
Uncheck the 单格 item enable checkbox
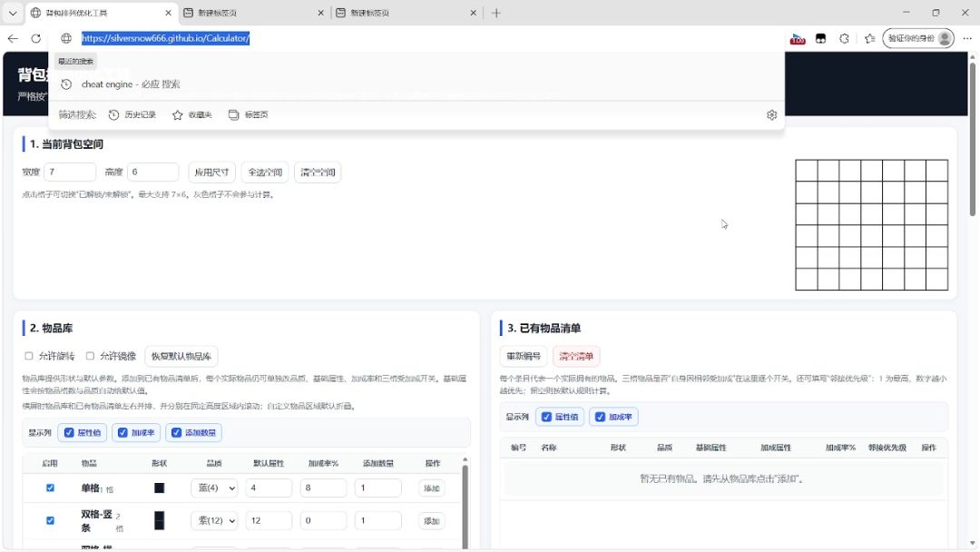point(50,488)
